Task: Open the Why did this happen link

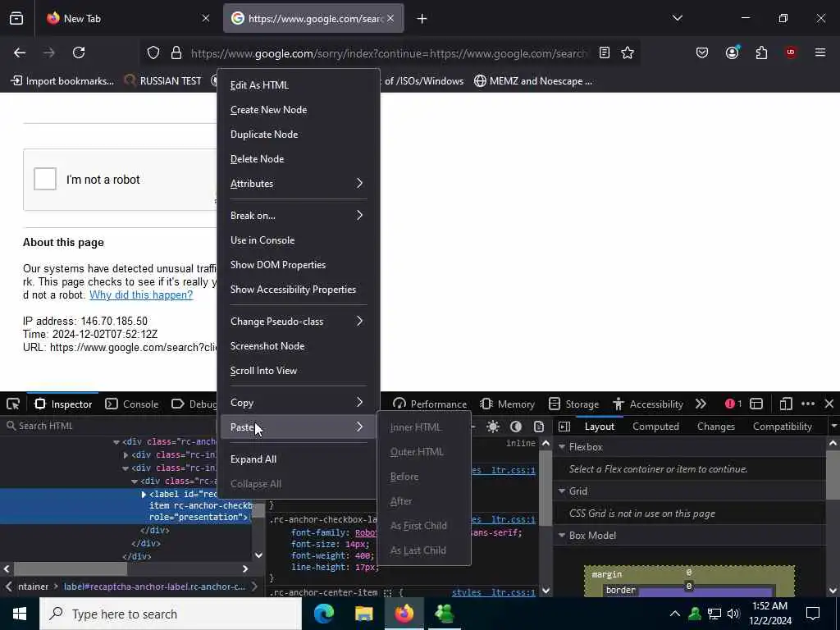Action: [141, 295]
